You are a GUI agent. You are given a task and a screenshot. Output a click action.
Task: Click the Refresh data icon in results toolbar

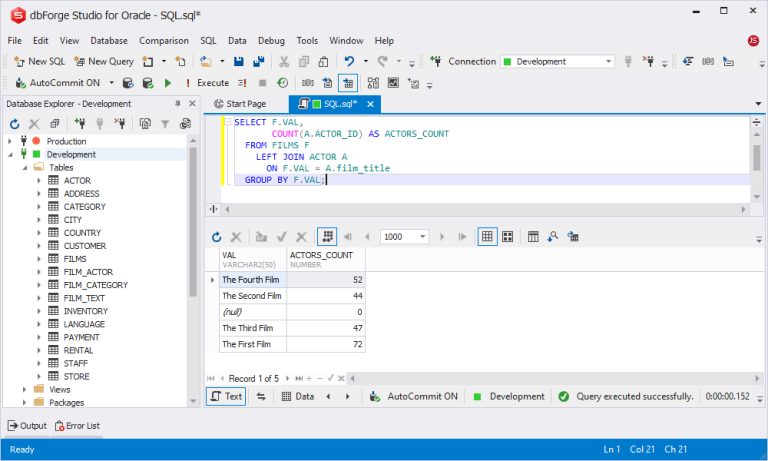[x=216, y=237]
